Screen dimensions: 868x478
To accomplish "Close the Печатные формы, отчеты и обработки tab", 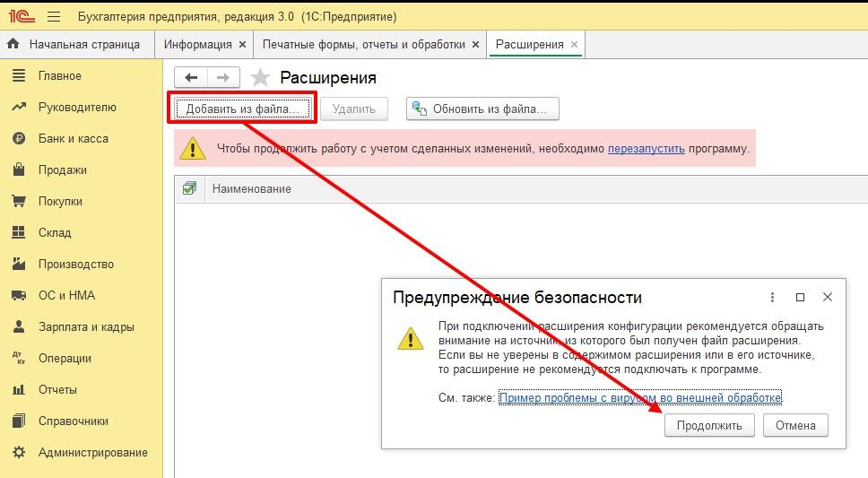I will tap(475, 45).
